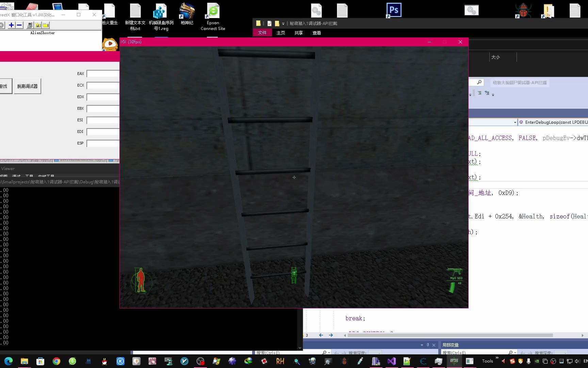The height and width of the screenshot is (368, 588).
Task: Click the horizontal scrollbar of code editor
Action: click(450, 335)
